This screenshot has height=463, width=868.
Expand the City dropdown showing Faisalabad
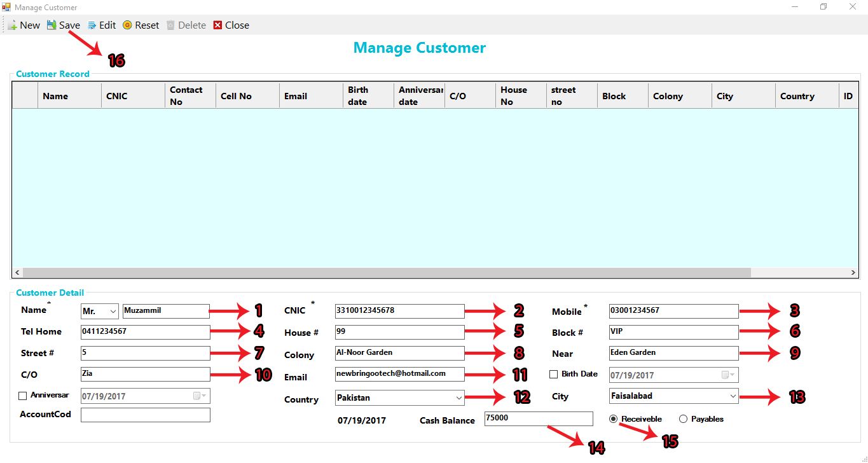[x=733, y=396]
